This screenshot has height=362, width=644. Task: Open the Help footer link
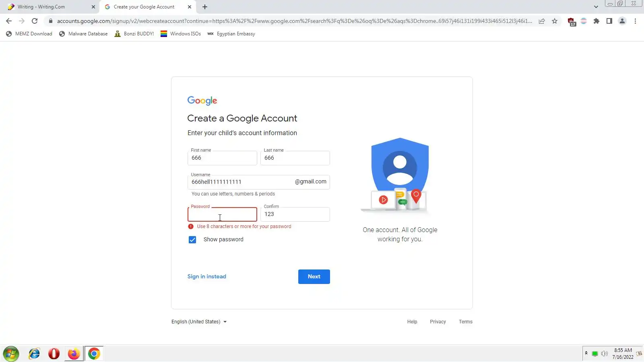pyautogui.click(x=412, y=322)
